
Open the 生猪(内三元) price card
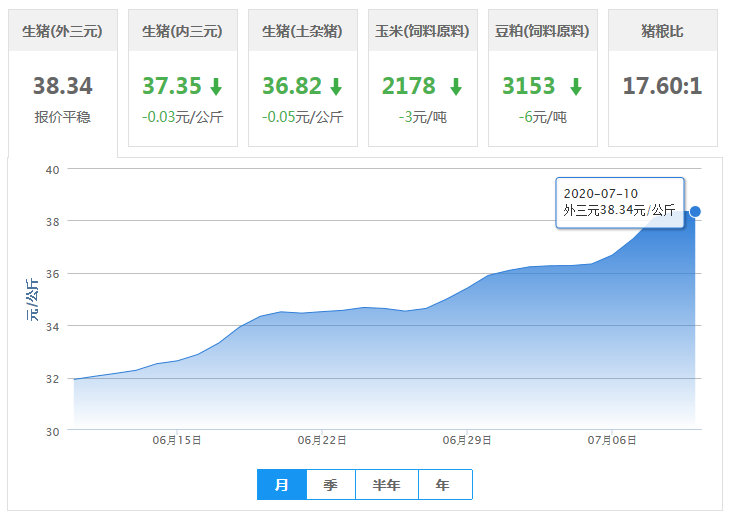[182, 31]
